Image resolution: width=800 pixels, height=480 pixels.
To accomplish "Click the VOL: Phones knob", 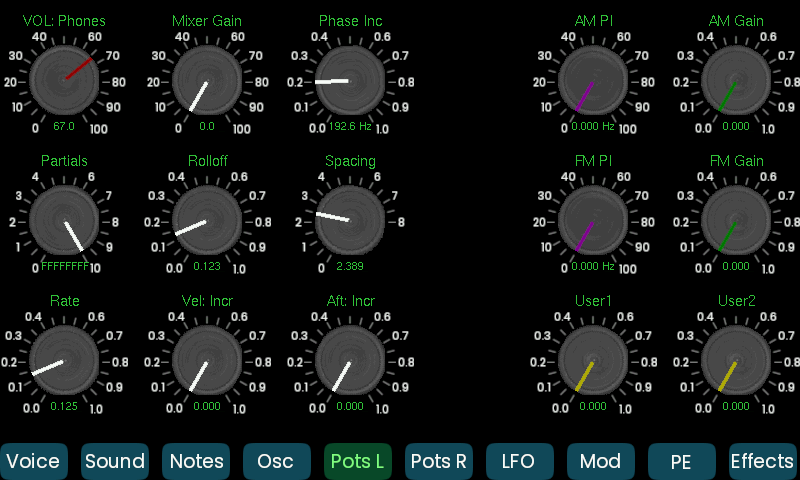I will (x=65, y=80).
